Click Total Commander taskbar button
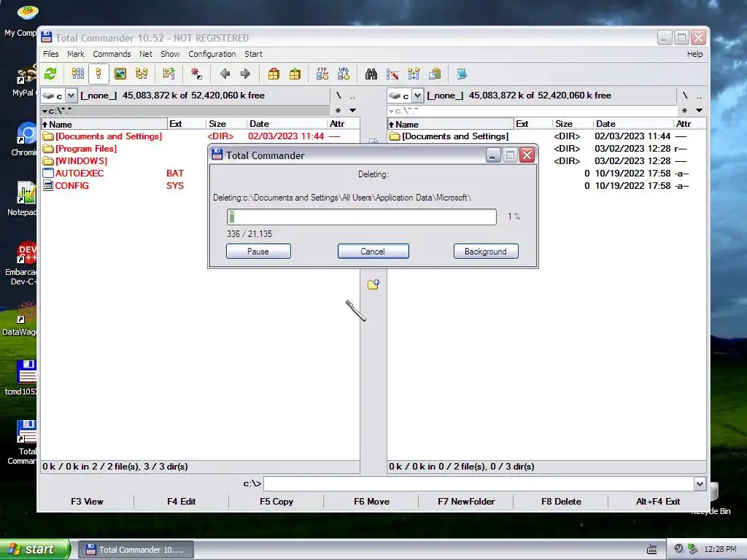This screenshot has height=560, width=747. (x=136, y=550)
